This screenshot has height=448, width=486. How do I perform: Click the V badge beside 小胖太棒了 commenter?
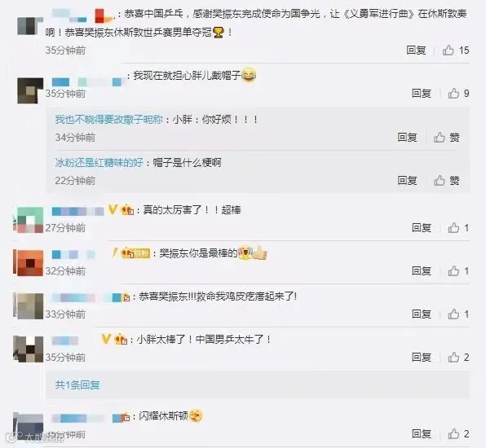tap(106, 339)
